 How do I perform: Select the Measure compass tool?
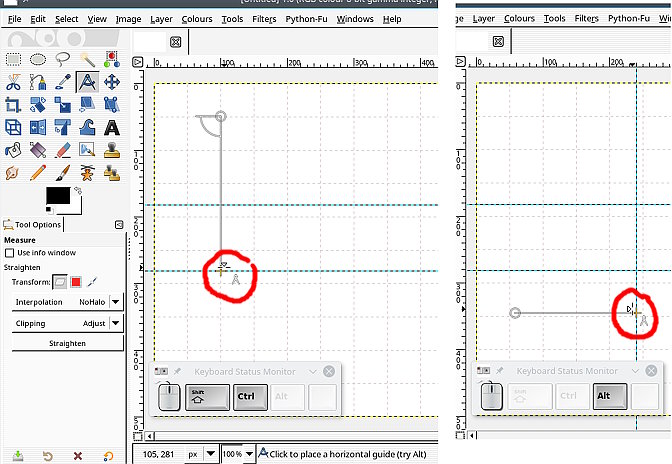pos(87,82)
